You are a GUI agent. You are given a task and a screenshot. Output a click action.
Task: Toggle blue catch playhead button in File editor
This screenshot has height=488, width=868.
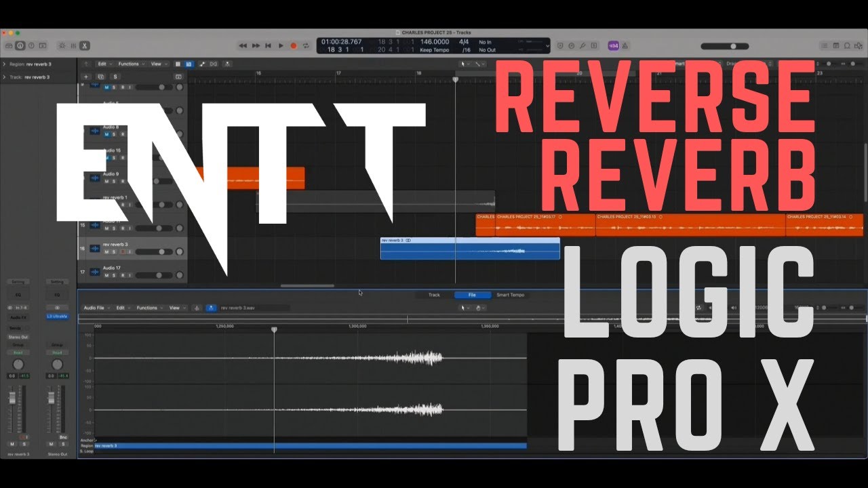pyautogui.click(x=212, y=308)
